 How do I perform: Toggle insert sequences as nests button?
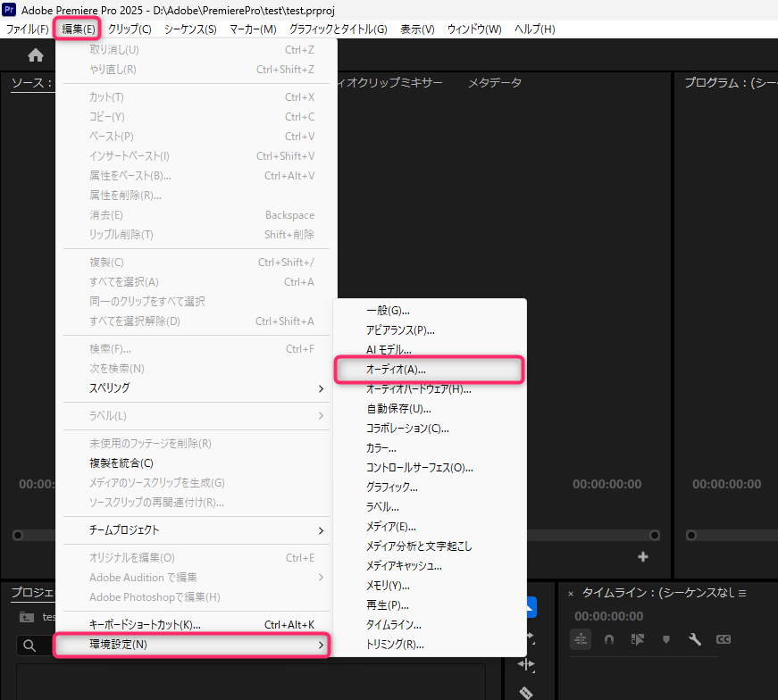click(581, 639)
